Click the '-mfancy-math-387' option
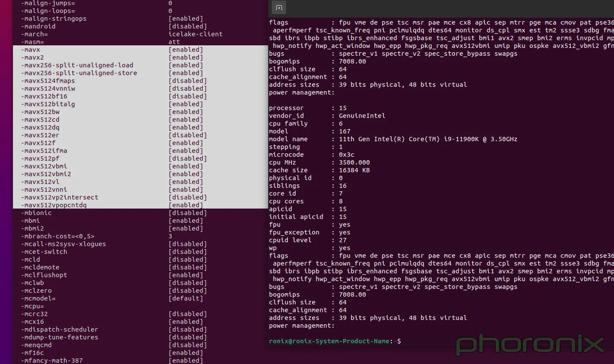The height and width of the screenshot is (364, 614). point(52,361)
